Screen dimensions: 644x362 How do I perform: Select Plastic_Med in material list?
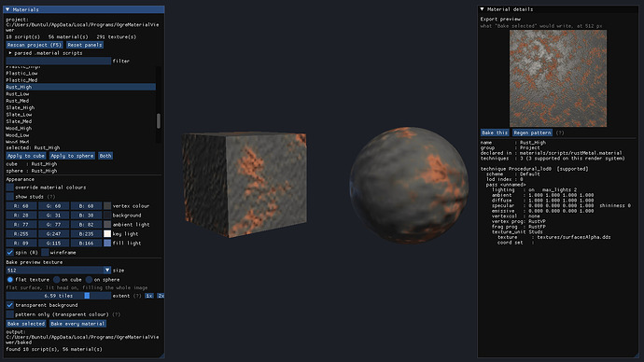pyautogui.click(x=80, y=80)
